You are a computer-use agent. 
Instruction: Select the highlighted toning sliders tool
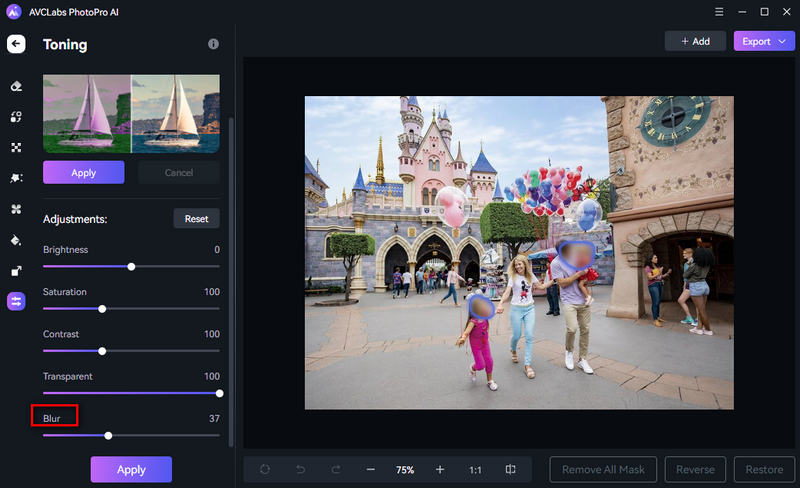(16, 301)
